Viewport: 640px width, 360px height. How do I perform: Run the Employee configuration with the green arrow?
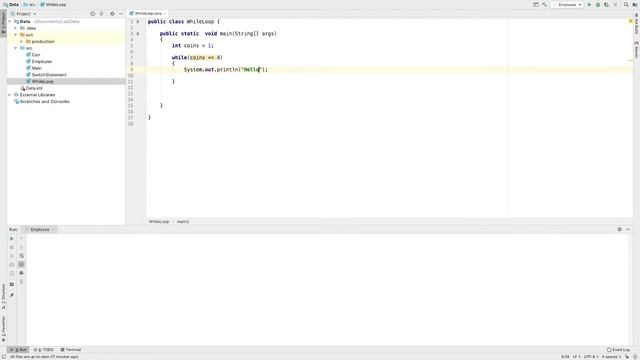point(589,4)
